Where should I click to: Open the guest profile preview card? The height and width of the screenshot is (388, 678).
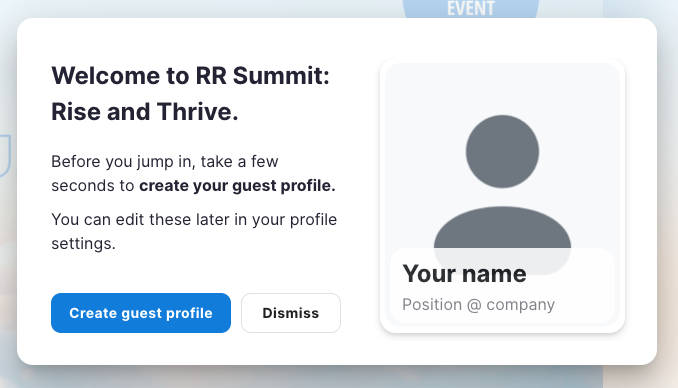[502, 196]
